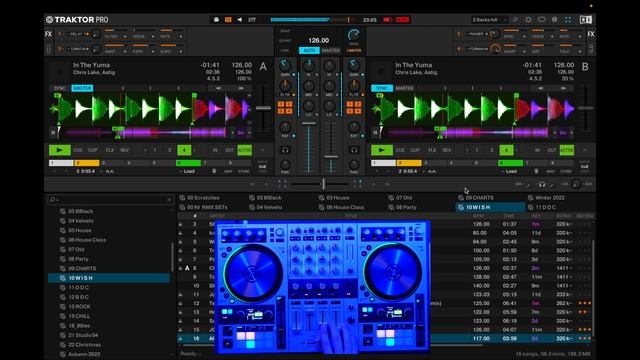Click the skip-to-start icon under Deck A waveform

tap(53, 132)
